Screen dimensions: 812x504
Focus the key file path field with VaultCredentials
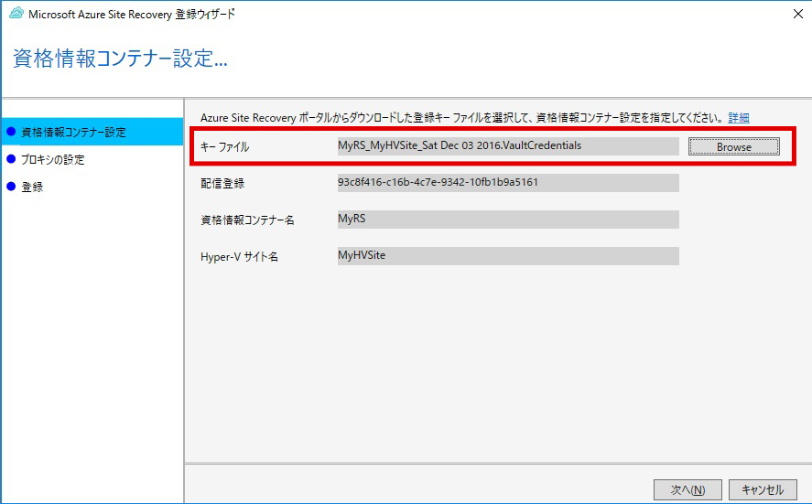508,146
